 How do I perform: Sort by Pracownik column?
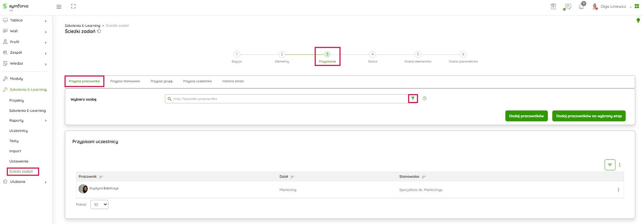[x=101, y=177]
